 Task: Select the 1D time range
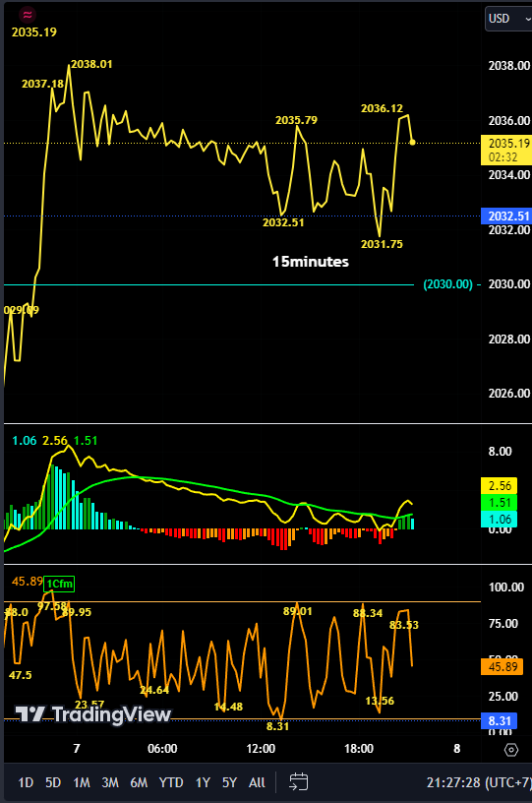(26, 782)
